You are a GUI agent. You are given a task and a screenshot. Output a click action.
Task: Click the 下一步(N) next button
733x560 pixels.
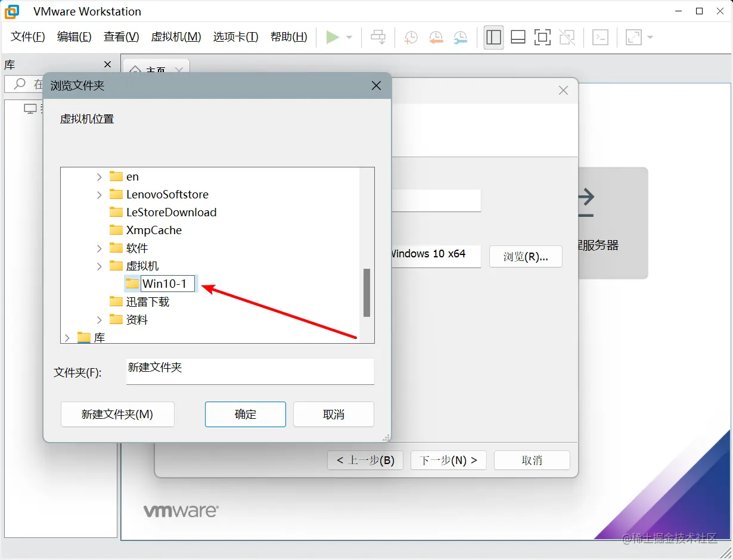pos(449,461)
